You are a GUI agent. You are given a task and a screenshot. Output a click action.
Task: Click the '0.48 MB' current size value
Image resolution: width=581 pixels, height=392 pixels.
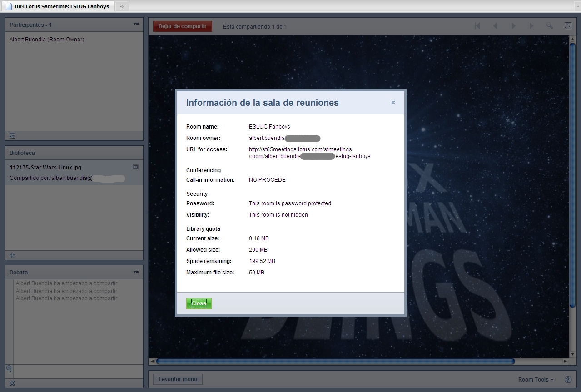259,238
